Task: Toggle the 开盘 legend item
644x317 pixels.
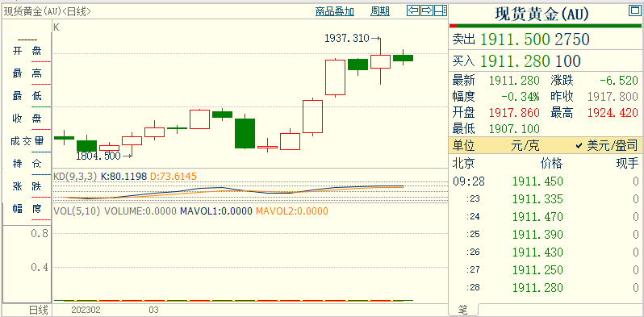Action: 27,51
